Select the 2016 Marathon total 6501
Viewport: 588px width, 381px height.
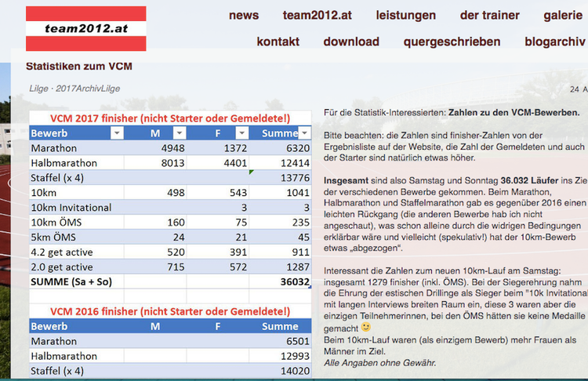(x=298, y=341)
